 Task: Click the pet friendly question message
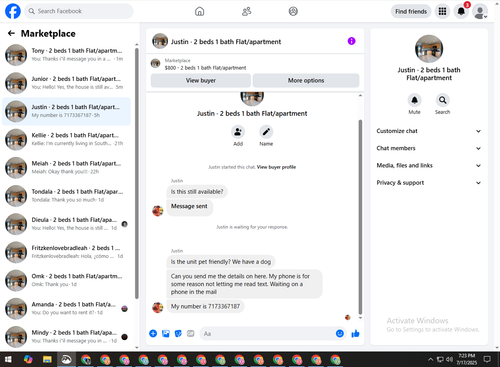click(221, 262)
